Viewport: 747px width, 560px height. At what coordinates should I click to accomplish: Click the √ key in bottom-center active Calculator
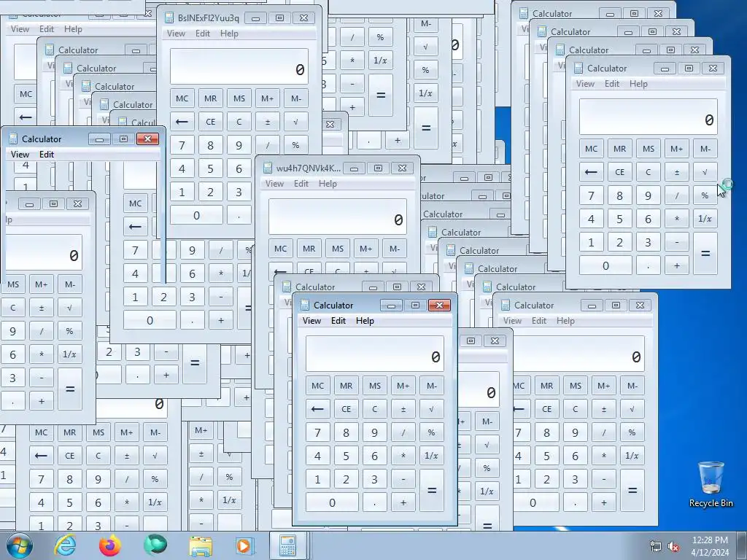point(432,409)
